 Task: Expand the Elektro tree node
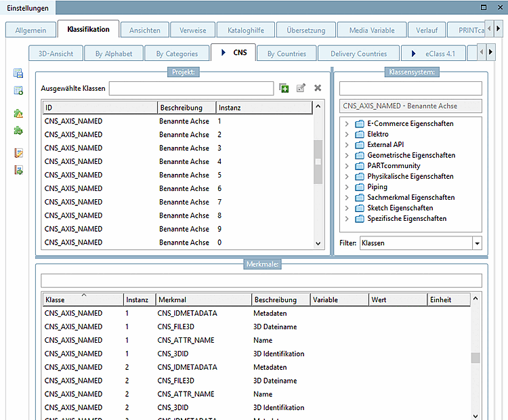(x=347, y=134)
